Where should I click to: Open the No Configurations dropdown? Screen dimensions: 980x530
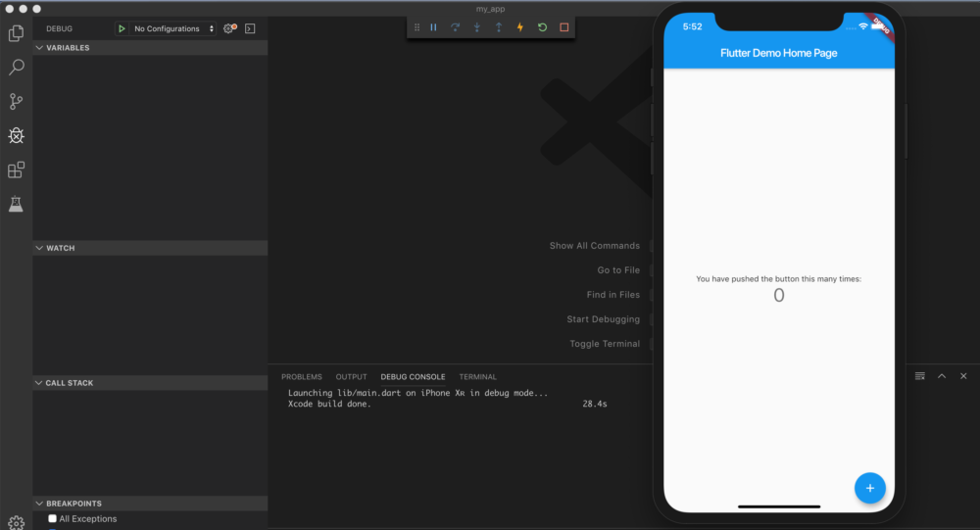pos(173,28)
